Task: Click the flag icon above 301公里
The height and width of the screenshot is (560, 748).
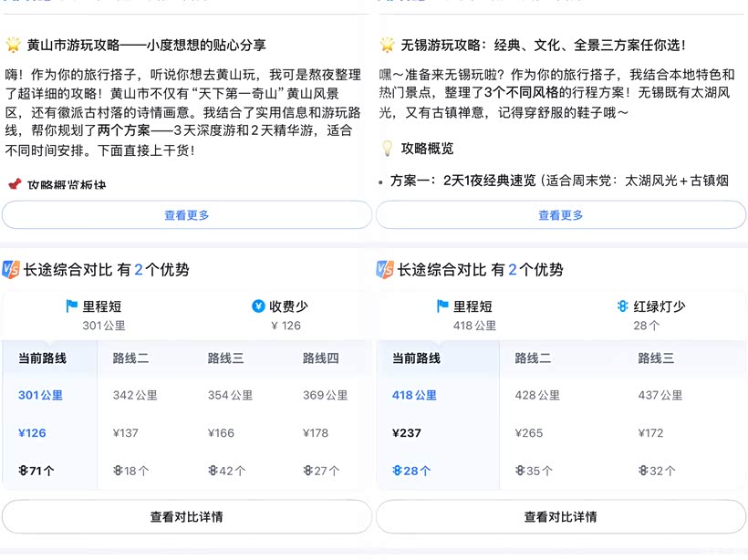Action: pyautogui.click(x=72, y=306)
